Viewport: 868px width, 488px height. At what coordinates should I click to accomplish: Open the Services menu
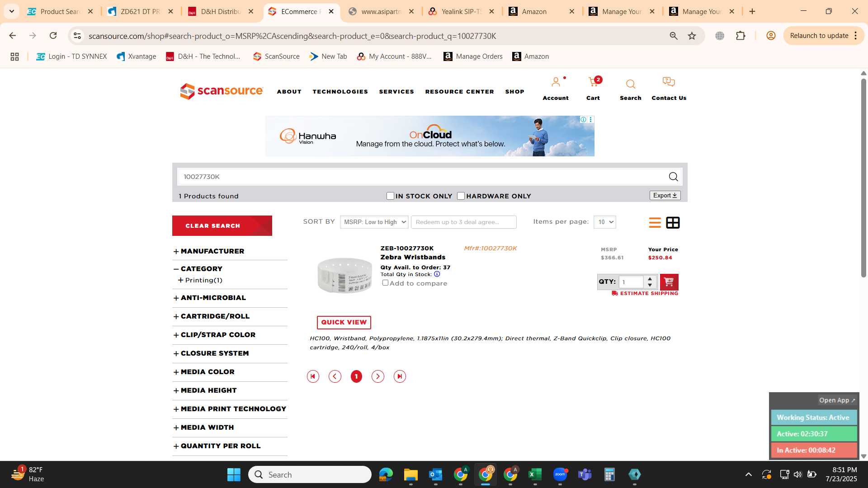396,92
